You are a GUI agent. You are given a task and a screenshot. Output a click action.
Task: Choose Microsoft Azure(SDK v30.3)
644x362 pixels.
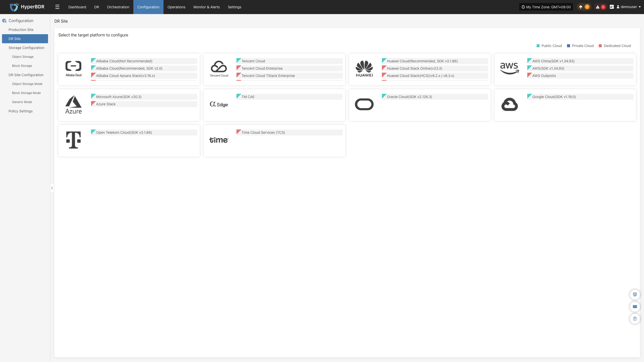click(144, 97)
